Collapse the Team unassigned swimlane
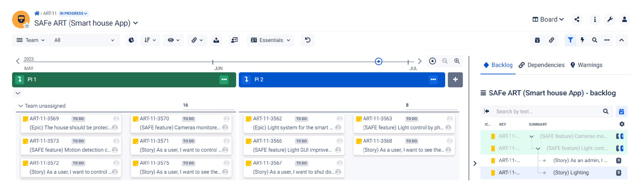 point(21,106)
